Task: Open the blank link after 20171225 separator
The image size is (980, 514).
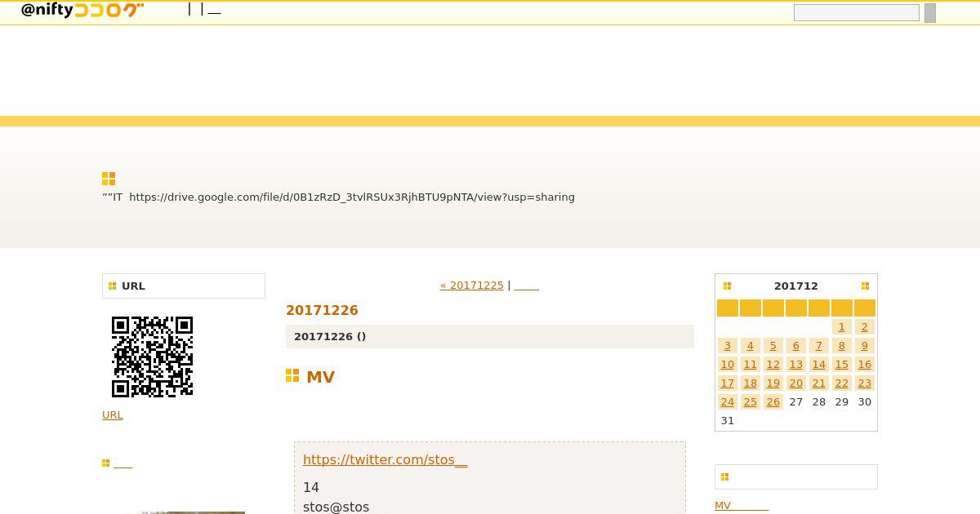Action: pos(527,285)
